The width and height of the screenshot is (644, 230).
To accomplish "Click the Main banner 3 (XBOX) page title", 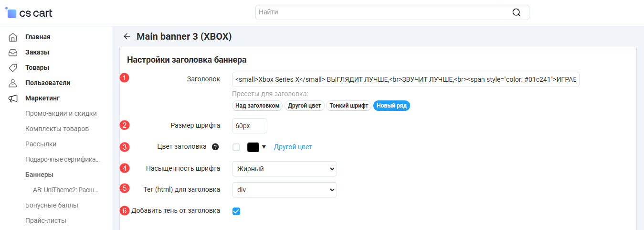I will coord(184,36).
